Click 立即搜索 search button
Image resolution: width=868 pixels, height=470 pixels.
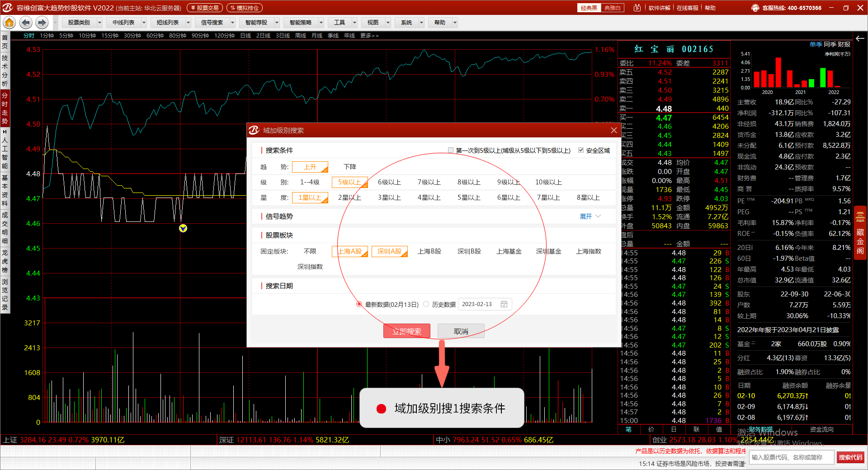pyautogui.click(x=407, y=331)
